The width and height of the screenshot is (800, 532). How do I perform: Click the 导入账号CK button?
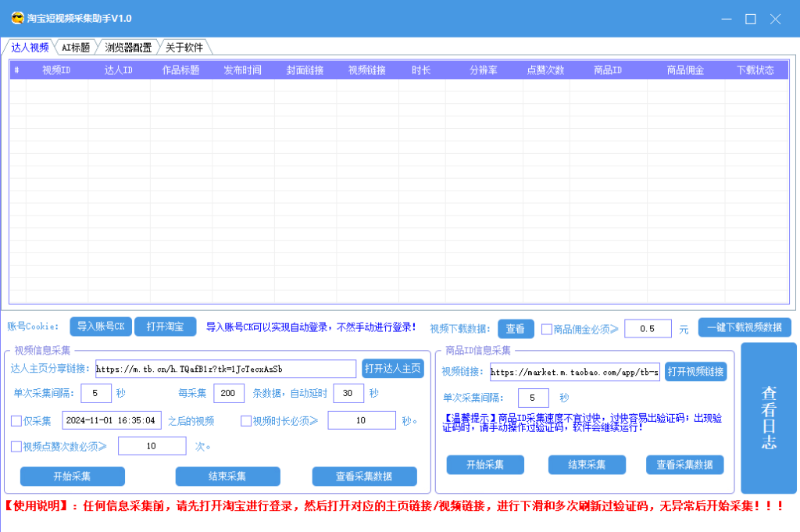101,327
